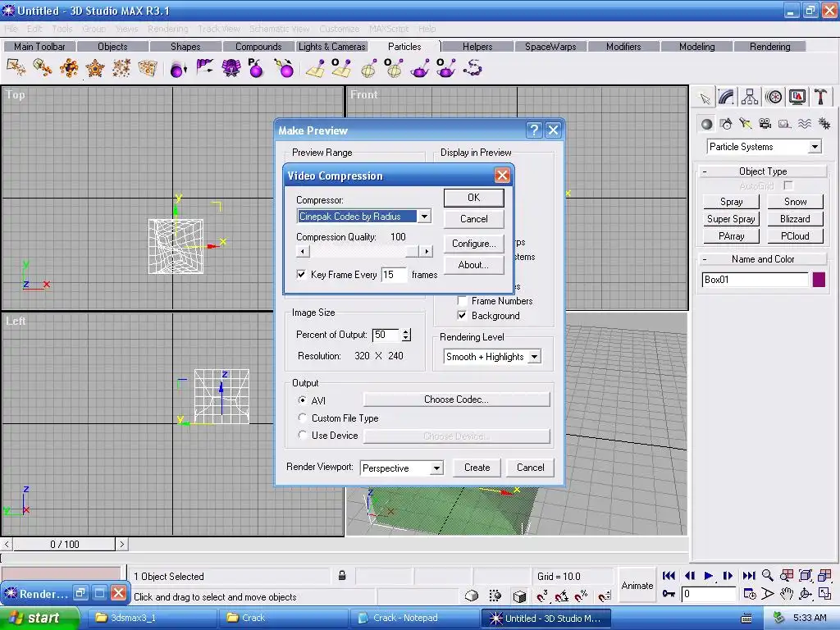
Task: Open the Helpers tab
Action: tap(477, 47)
